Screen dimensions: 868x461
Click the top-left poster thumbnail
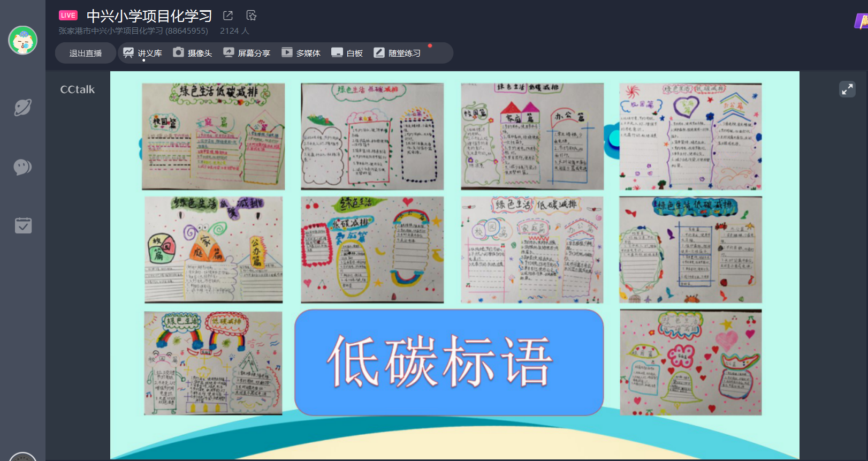213,136
